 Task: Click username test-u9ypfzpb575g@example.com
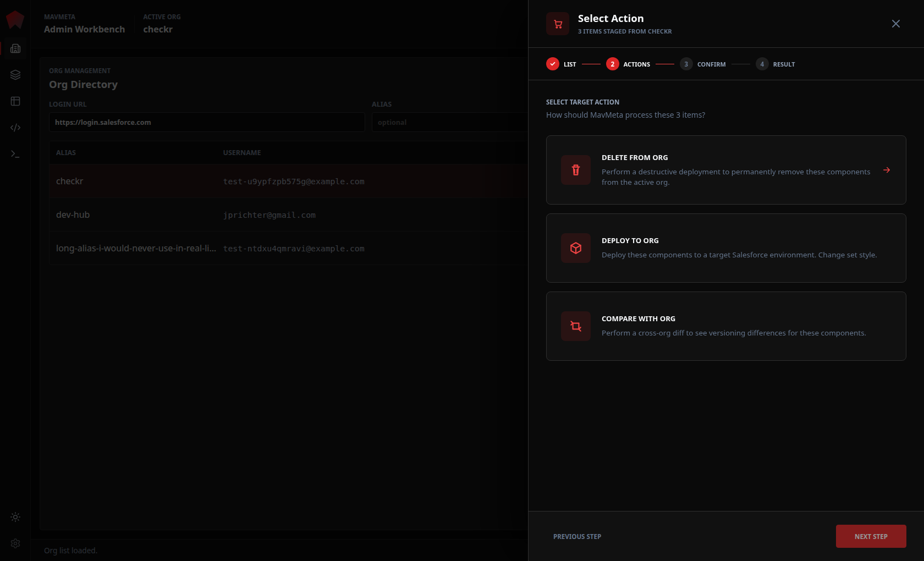[294, 182]
